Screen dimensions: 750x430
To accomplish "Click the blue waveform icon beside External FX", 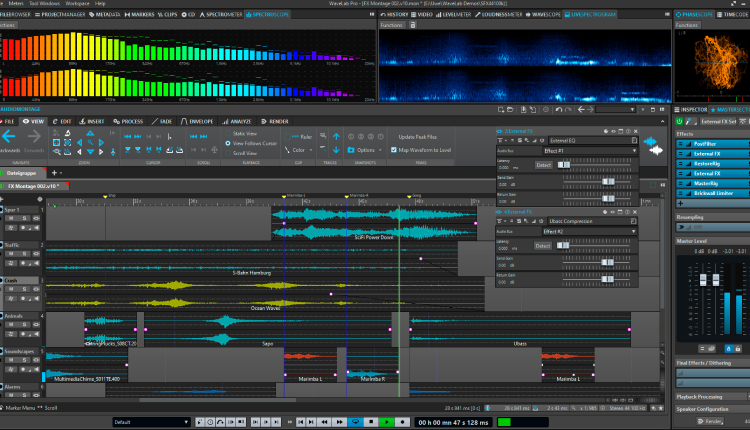I will pos(650,141).
